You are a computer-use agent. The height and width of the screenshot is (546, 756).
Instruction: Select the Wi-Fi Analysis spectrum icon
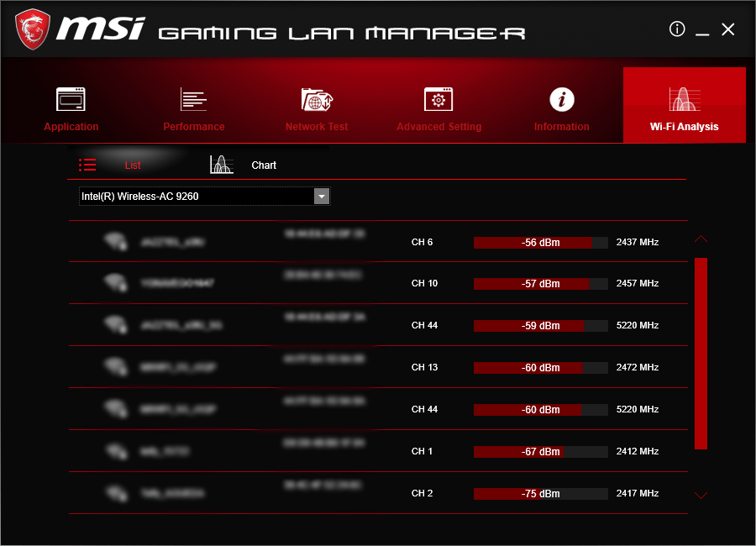[685, 99]
